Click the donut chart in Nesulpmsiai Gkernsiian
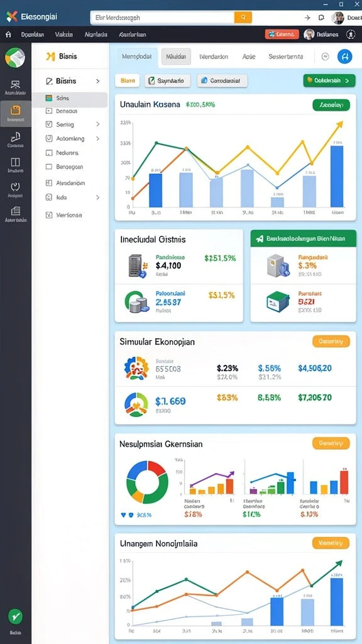 coord(147,482)
